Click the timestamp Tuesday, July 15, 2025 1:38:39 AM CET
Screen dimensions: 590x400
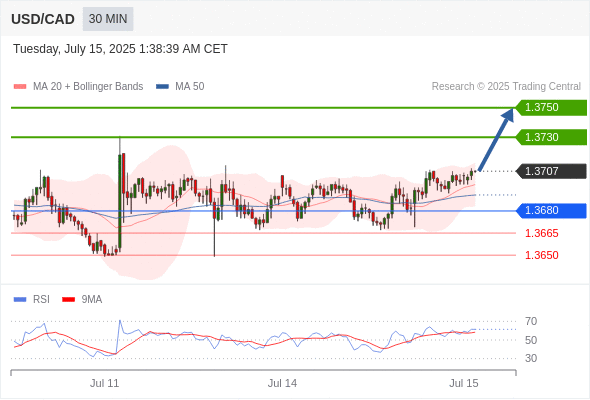tap(120, 49)
